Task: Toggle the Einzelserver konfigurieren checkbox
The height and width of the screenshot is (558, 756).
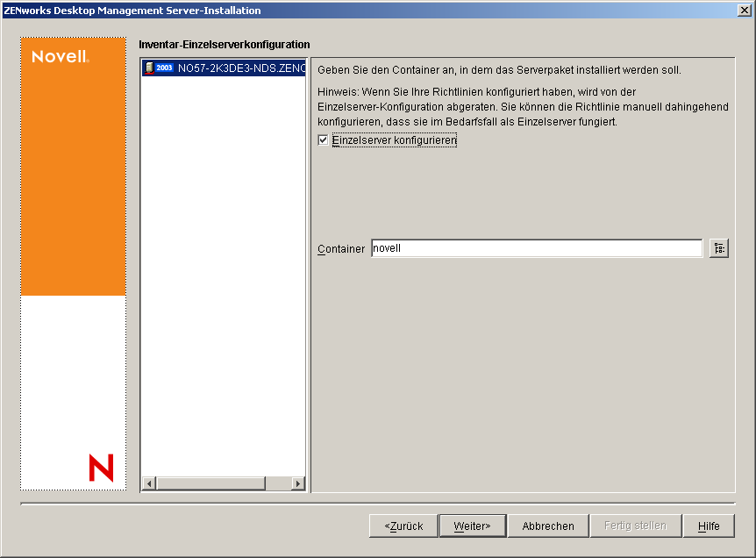Action: [x=323, y=140]
